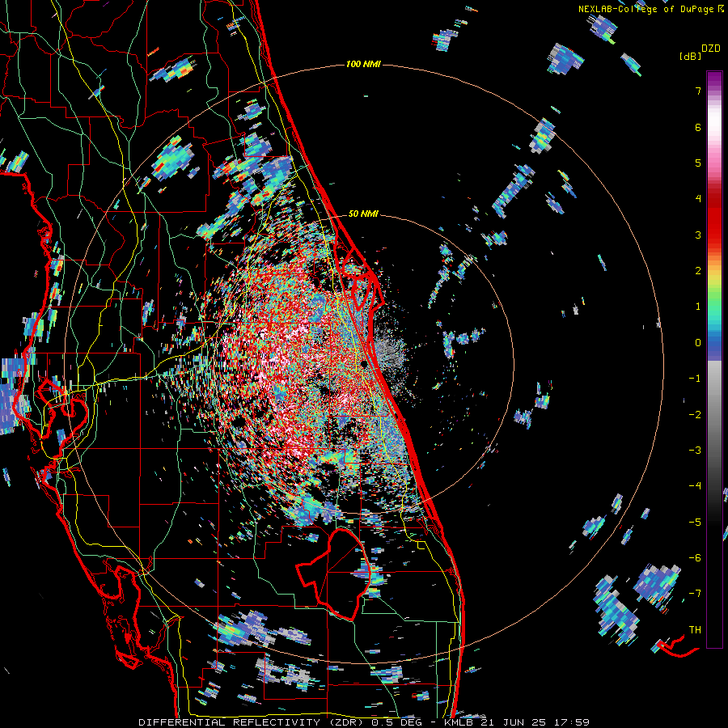Screen dimensions: 728x728
Task: Click the "1" value on the color scale
Action: 698,307
